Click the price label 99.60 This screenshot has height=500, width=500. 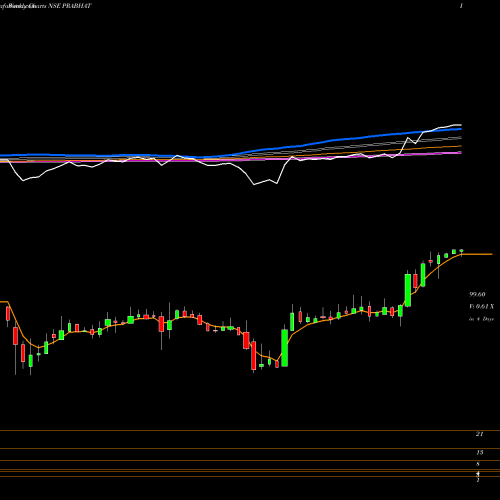pos(477,294)
